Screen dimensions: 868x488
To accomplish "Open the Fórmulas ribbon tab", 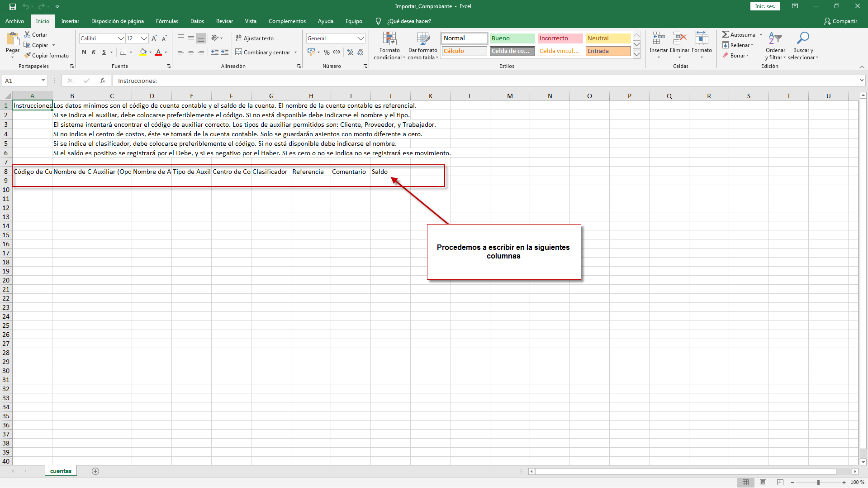I will (167, 21).
